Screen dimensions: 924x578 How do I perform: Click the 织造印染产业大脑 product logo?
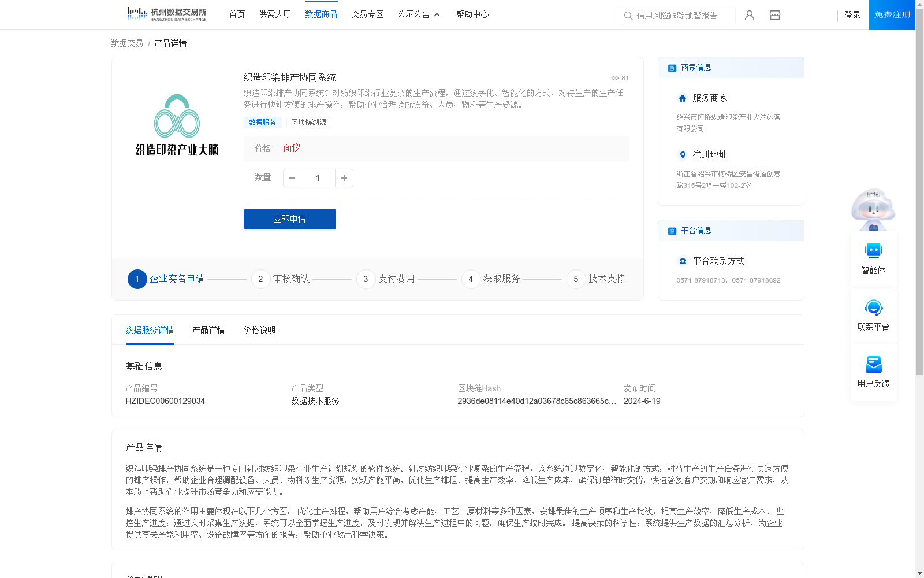pyautogui.click(x=177, y=125)
